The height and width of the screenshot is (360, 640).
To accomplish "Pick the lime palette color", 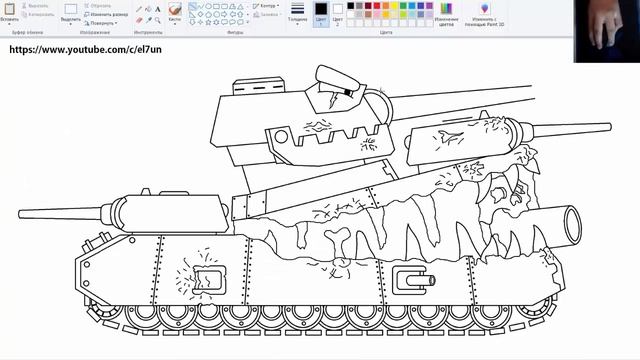I will [403, 14].
